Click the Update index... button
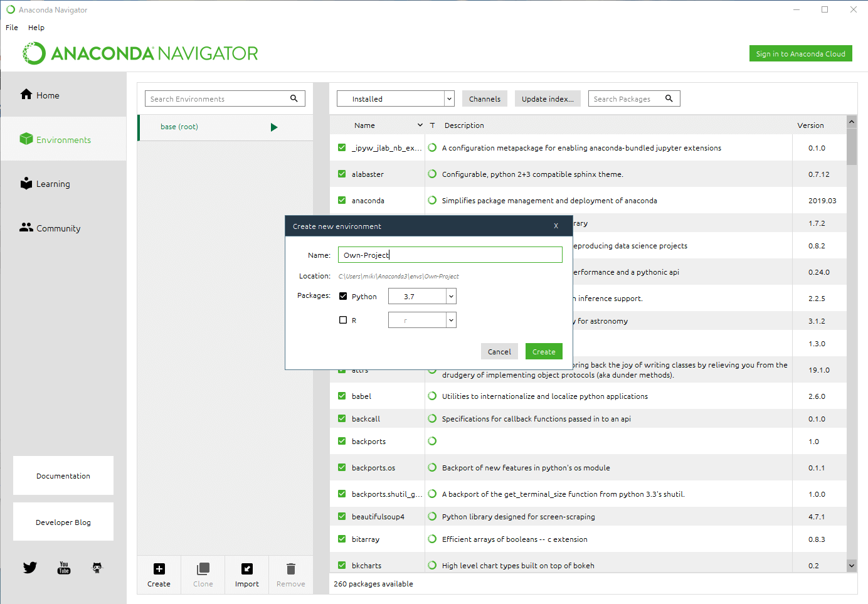Image resolution: width=868 pixels, height=604 pixels. tap(548, 98)
